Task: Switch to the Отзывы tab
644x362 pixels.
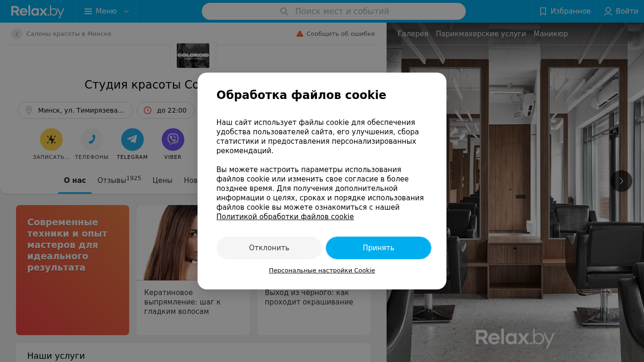Action: coord(119,180)
